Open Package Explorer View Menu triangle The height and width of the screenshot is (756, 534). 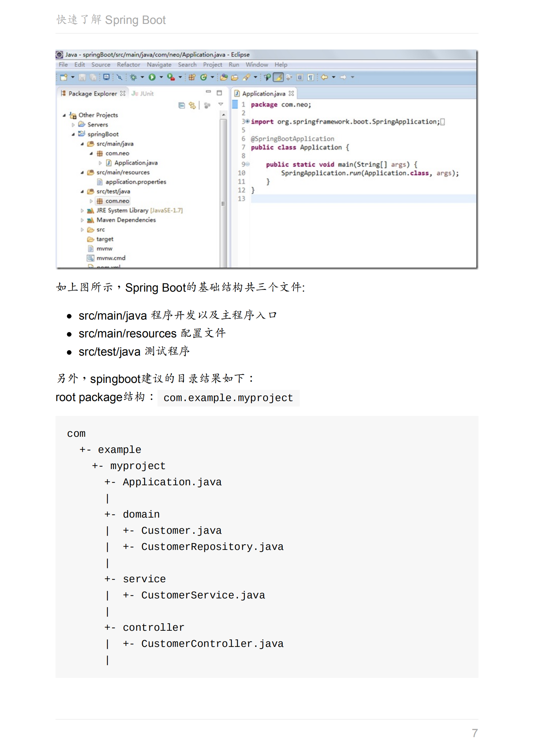[221, 104]
